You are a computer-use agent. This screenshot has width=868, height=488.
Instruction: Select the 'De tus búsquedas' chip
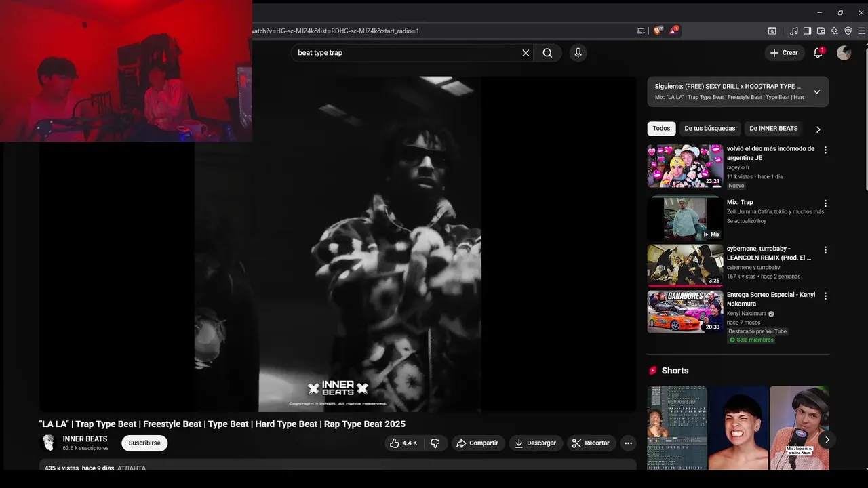709,129
